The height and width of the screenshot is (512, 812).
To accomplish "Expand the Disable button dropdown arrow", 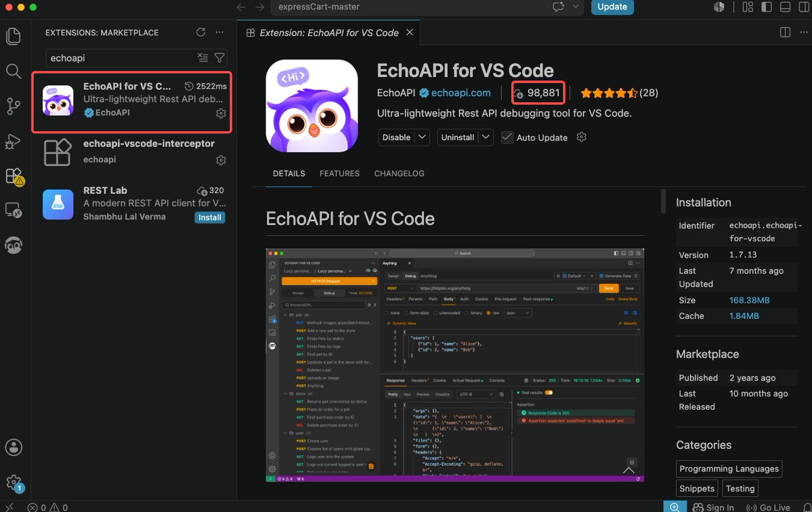I will click(x=423, y=137).
